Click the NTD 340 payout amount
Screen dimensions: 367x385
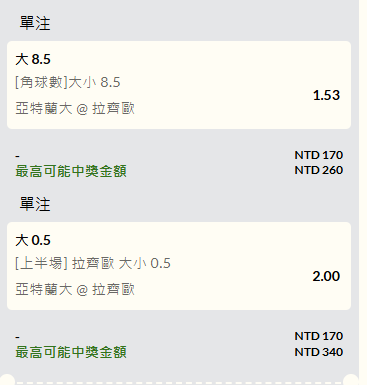point(319,352)
